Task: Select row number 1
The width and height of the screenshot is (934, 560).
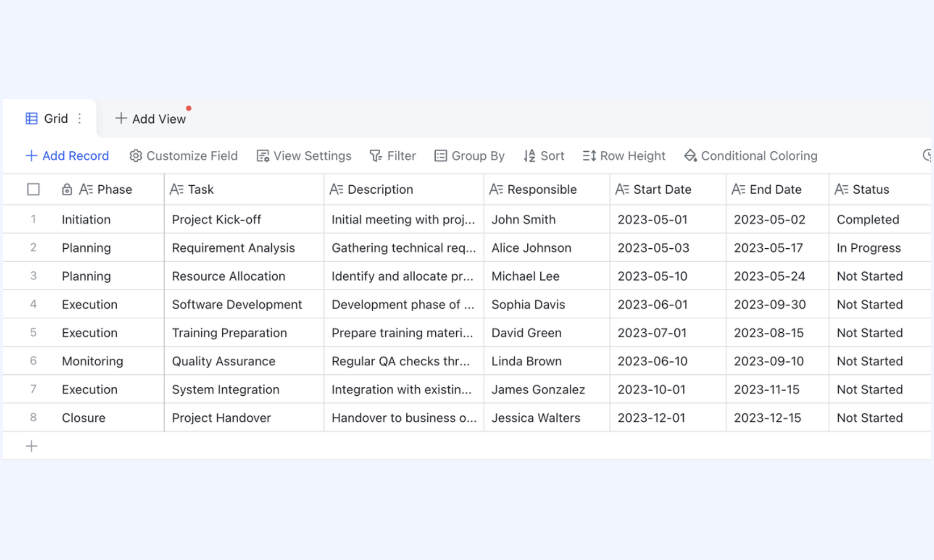Action: [33, 219]
